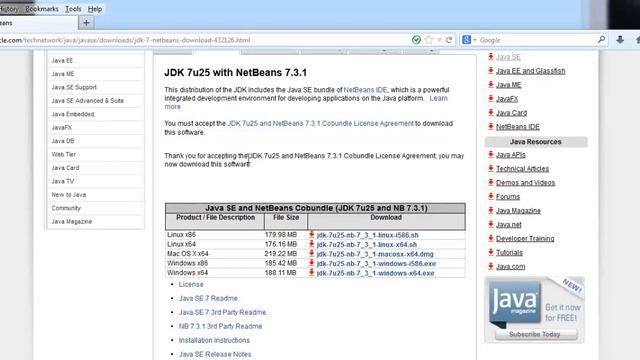The height and width of the screenshot is (360, 640).
Task: Download icon for windows-i586.exe file
Action: pos(311,263)
